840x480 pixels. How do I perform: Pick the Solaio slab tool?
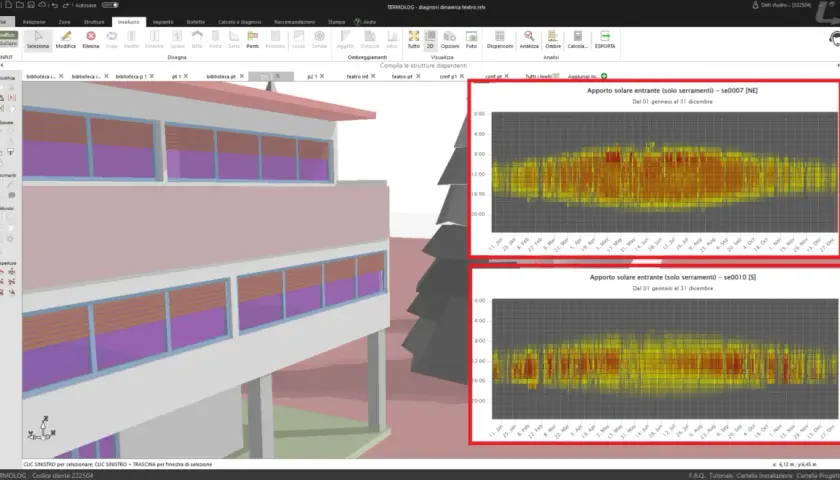pyautogui.click(x=177, y=40)
